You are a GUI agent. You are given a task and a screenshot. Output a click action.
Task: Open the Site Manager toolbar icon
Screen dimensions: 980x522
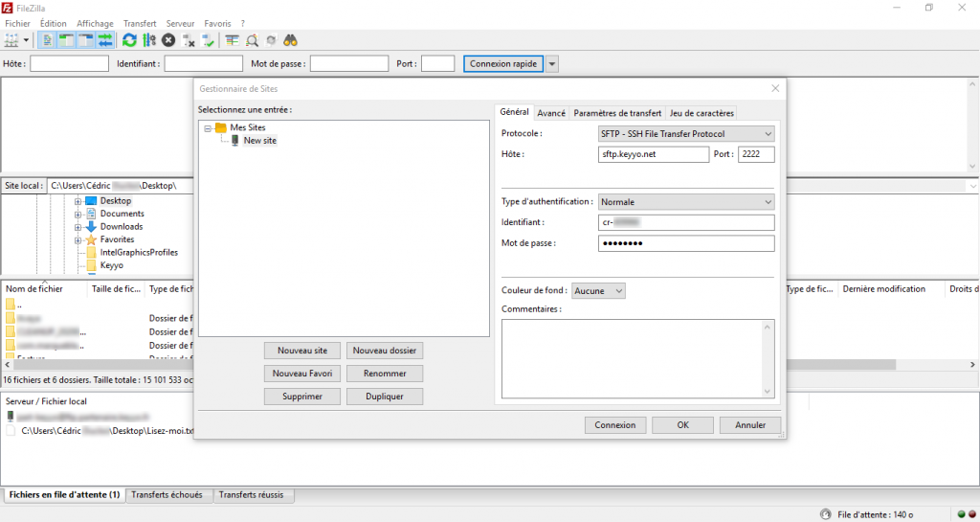pos(11,40)
